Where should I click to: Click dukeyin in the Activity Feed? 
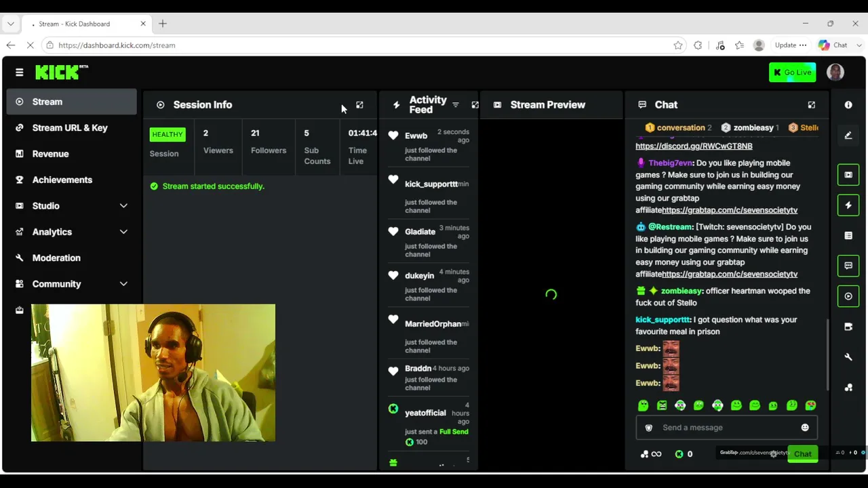419,276
